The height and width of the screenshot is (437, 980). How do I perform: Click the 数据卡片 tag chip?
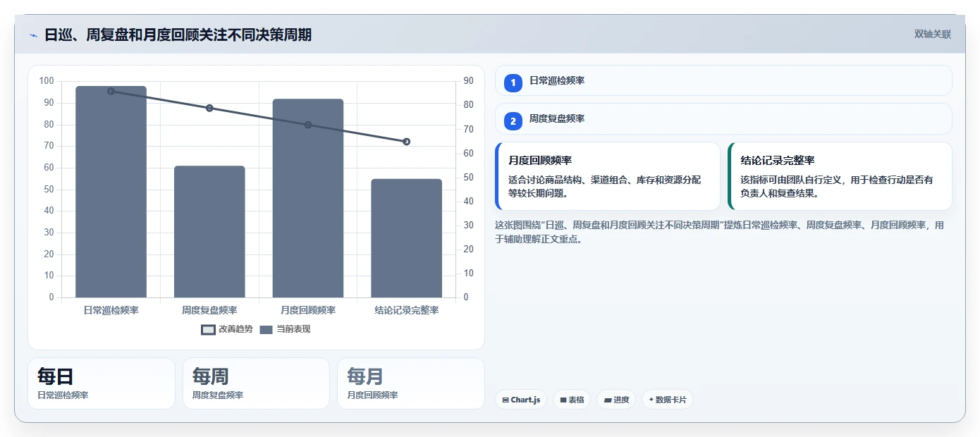667,400
